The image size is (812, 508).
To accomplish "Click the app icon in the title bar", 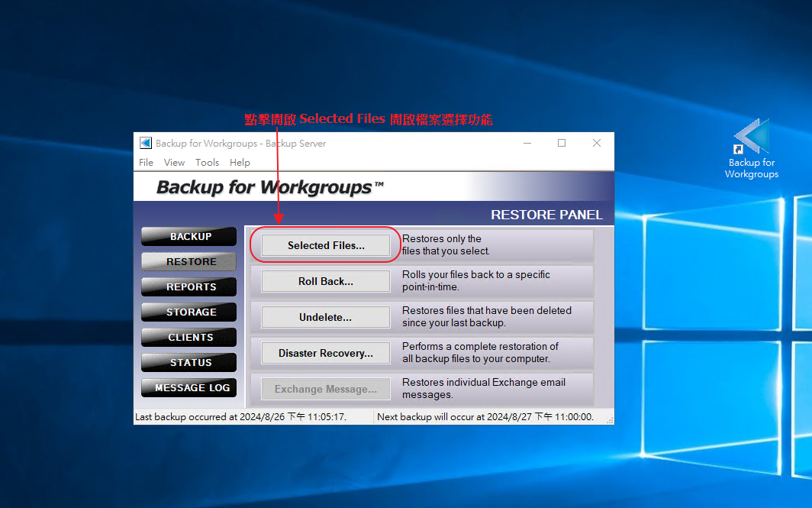I will click(146, 143).
